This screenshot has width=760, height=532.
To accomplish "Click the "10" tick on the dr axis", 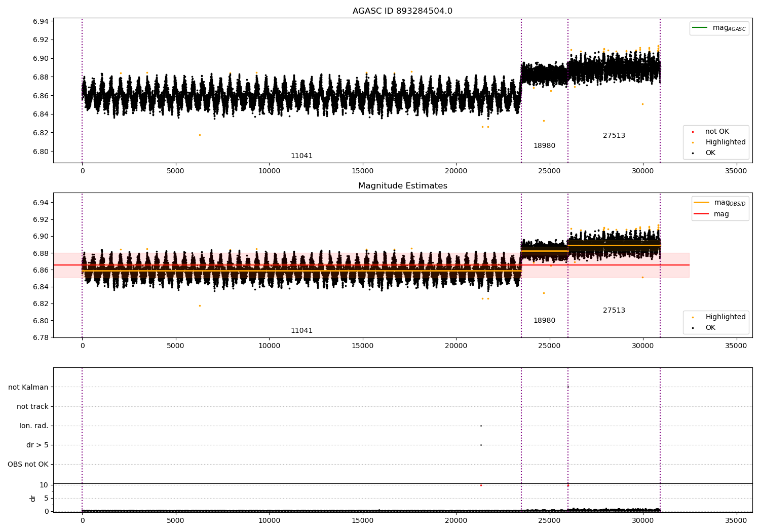I will (x=44, y=485).
